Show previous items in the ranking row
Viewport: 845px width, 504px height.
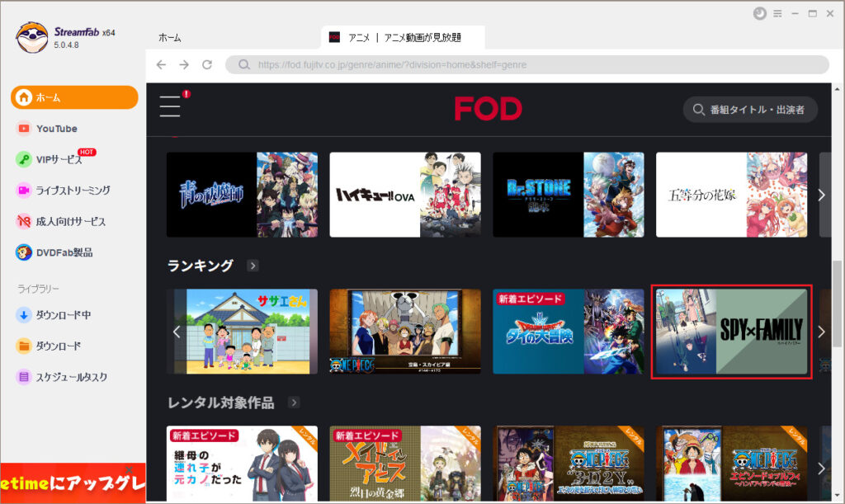pyautogui.click(x=177, y=332)
